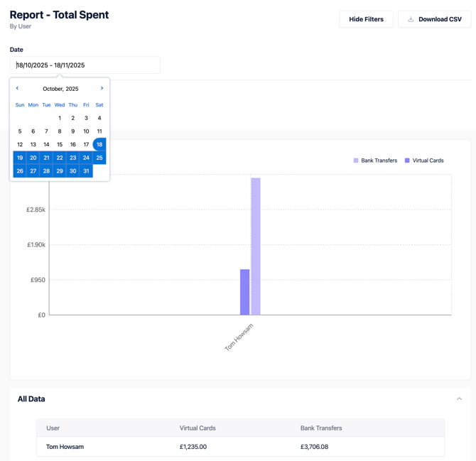This screenshot has width=476, height=461.
Task: Go to next month in calendar
Action: click(102, 88)
